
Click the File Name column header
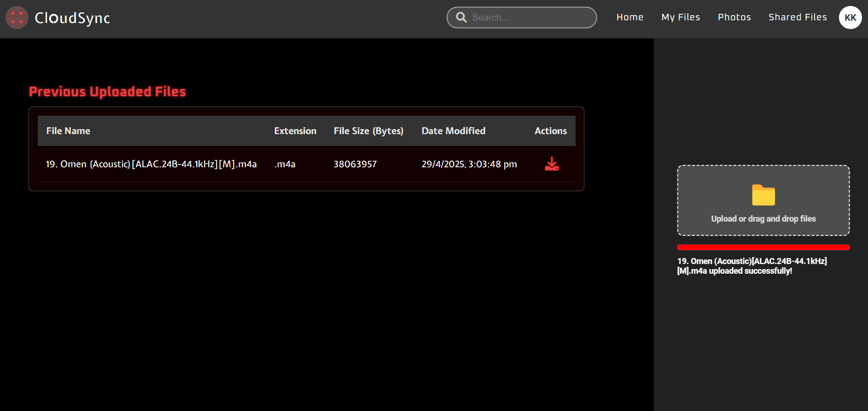tap(68, 131)
